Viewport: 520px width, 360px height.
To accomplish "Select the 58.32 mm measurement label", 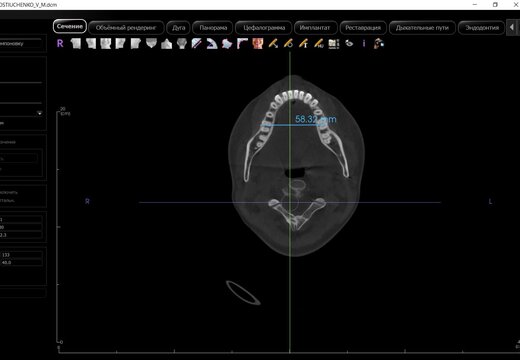I will [316, 119].
